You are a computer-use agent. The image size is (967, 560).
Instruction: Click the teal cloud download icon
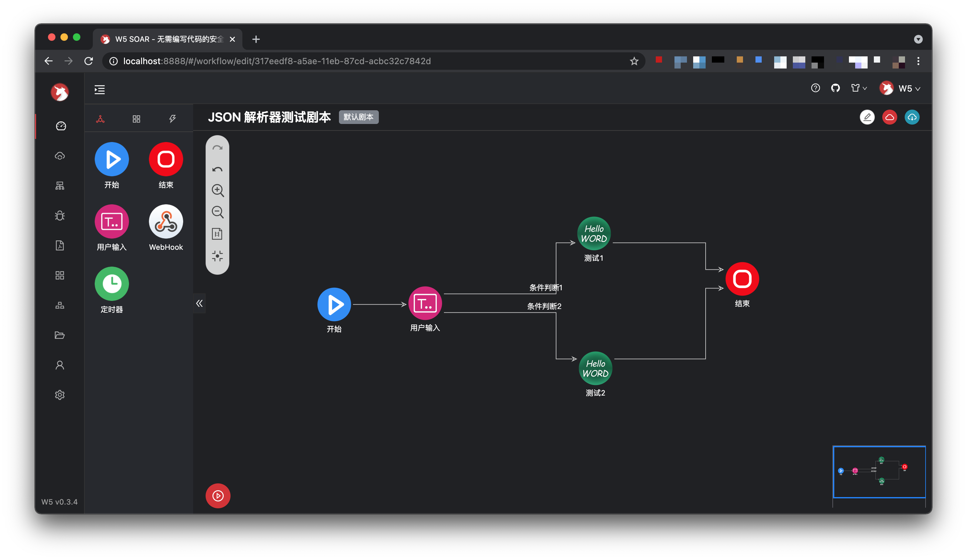coord(912,117)
